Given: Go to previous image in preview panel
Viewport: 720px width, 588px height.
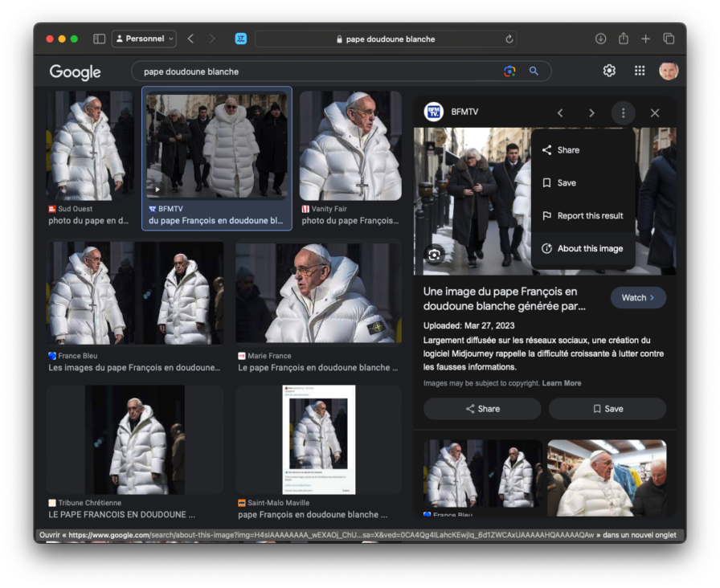Looking at the screenshot, I should (560, 113).
